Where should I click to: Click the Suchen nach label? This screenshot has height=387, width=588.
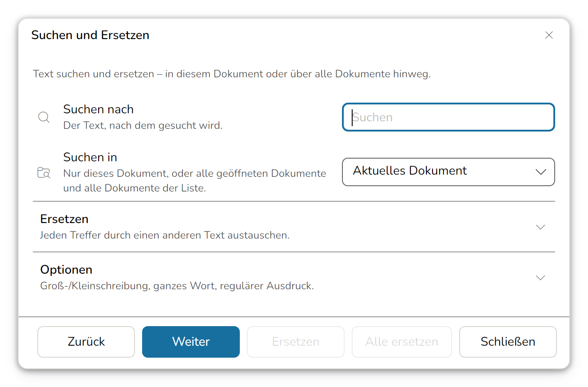(99, 109)
